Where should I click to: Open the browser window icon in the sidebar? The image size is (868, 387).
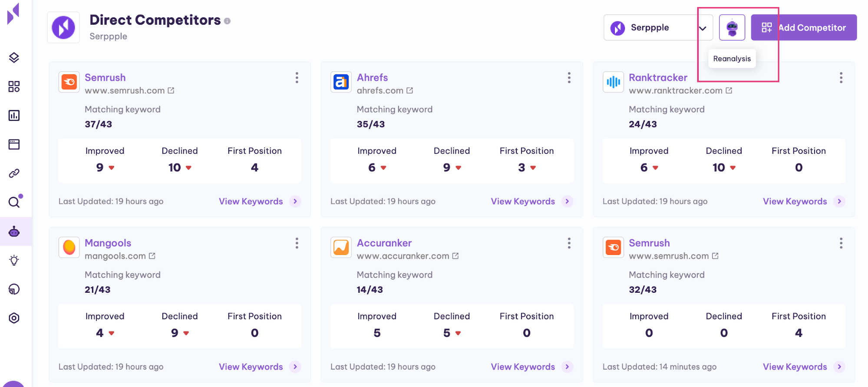(14, 144)
